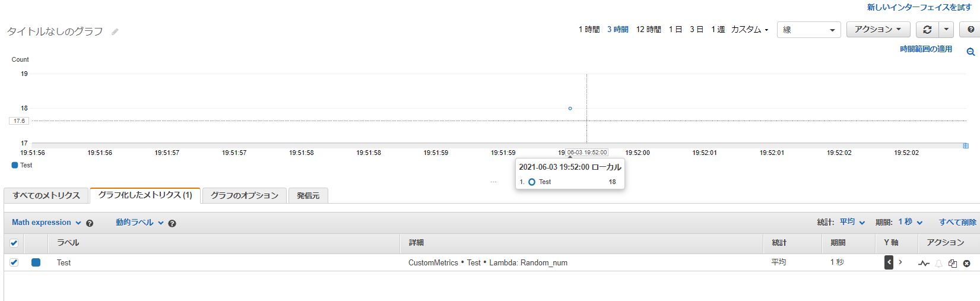Screen dimensions: 980x301
Task: Click すべて削除 link
Action: click(957, 222)
